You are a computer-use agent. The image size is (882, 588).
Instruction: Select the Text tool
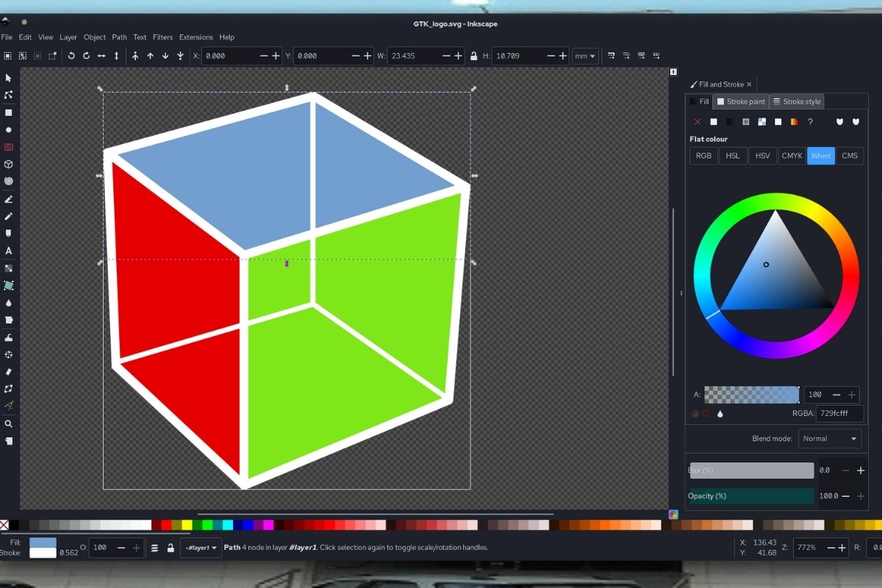[9, 251]
